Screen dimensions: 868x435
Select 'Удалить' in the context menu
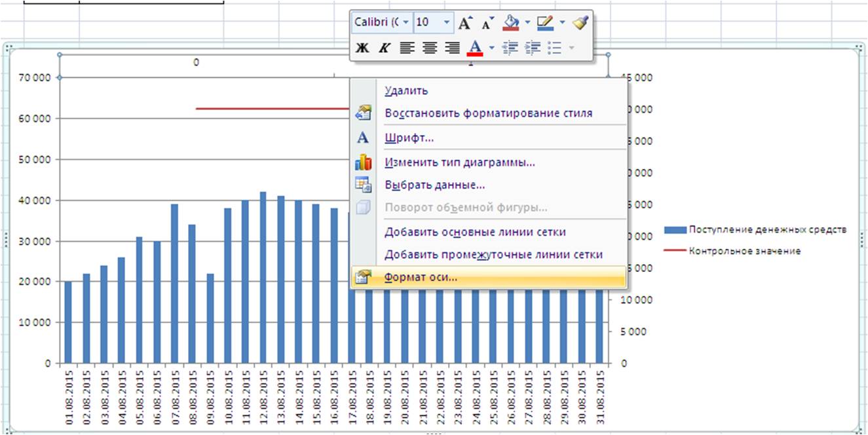pyautogui.click(x=406, y=91)
